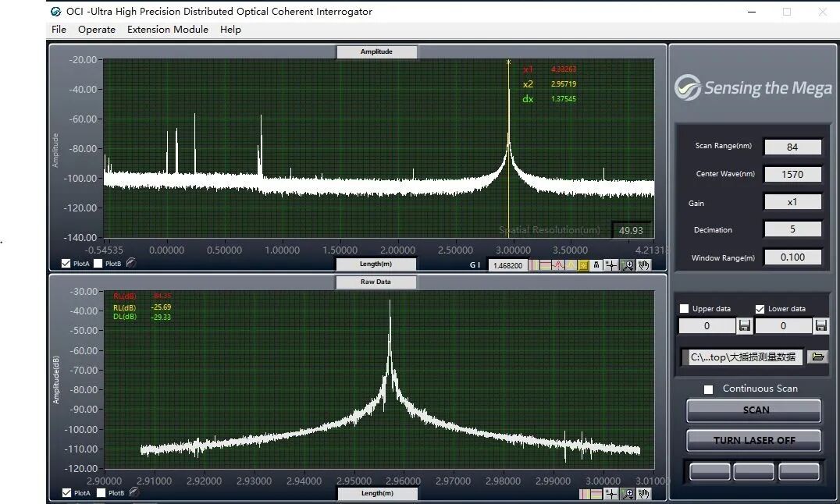Open the zoom tool in Raw Data toolbar
Image resolution: width=840 pixels, height=504 pixels.
628,494
